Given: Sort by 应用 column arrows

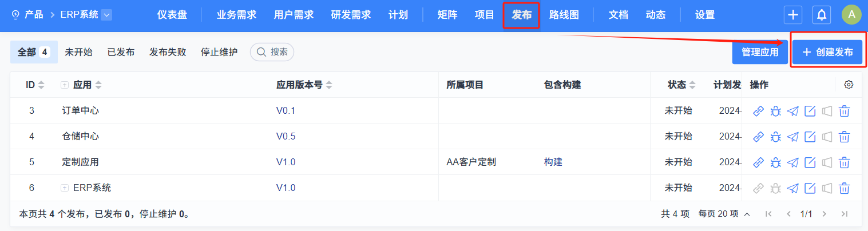Looking at the screenshot, I should tap(98, 85).
